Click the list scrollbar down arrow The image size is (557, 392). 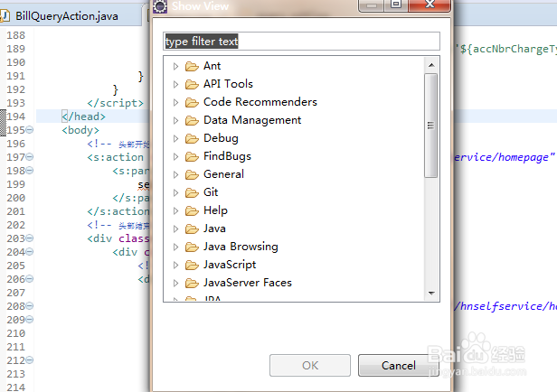click(431, 293)
